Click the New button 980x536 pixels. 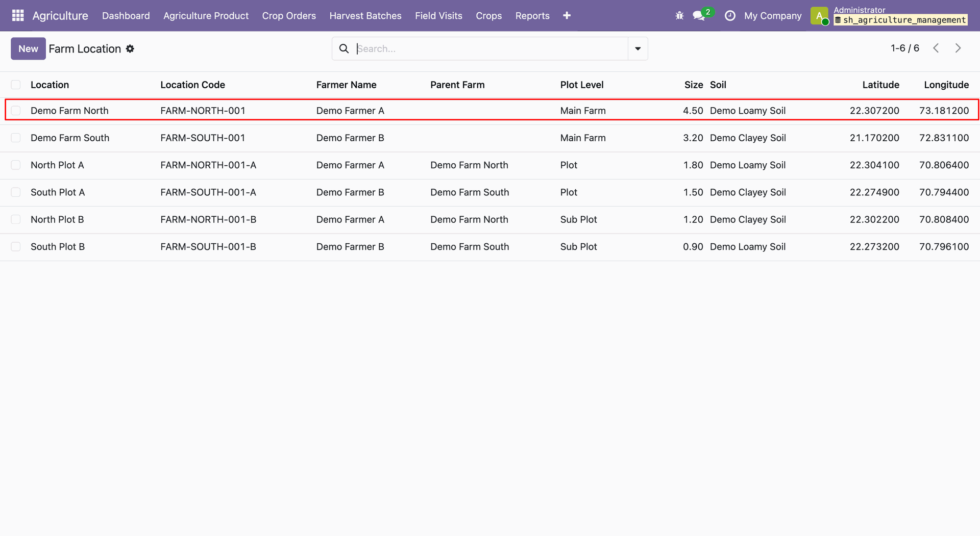click(28, 48)
